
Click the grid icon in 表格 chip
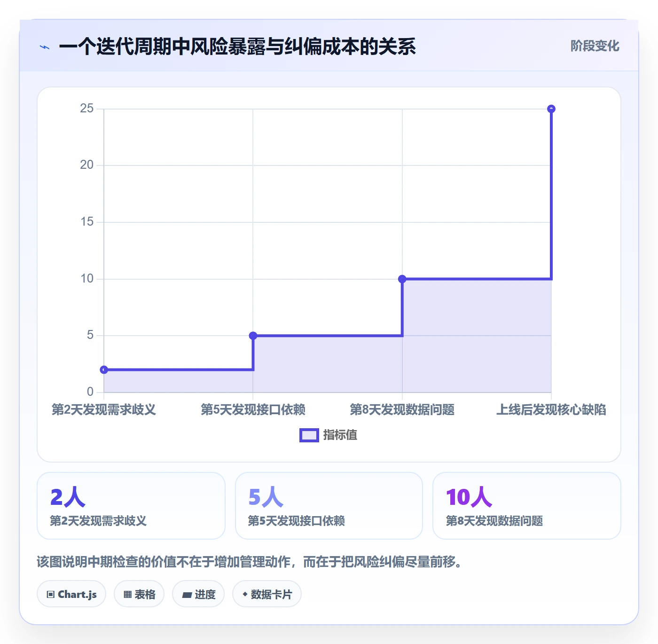(127, 595)
